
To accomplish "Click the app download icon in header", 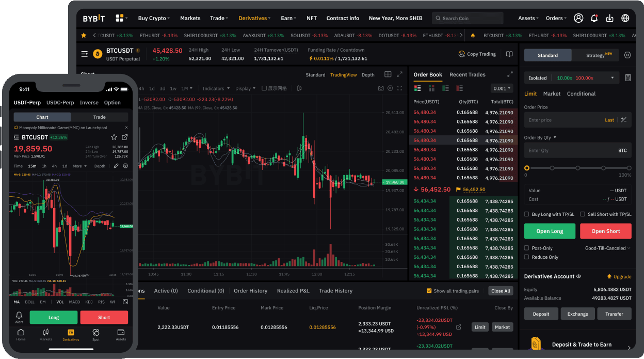I will (x=609, y=18).
